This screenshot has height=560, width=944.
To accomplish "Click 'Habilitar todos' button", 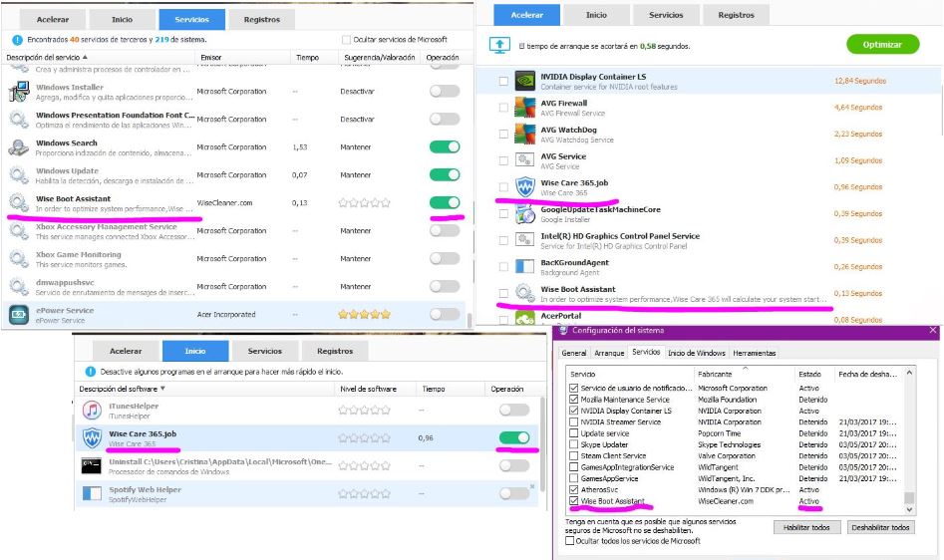I will 806,527.
